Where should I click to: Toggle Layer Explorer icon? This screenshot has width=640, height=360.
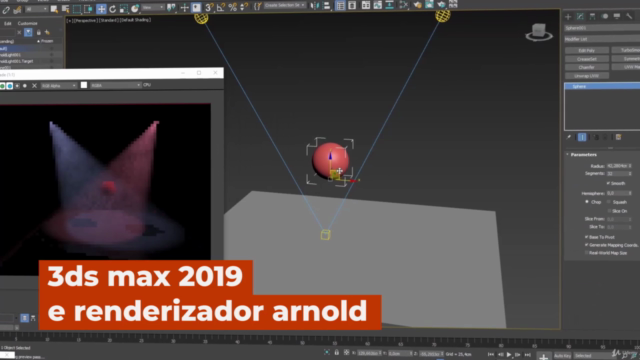point(352,5)
